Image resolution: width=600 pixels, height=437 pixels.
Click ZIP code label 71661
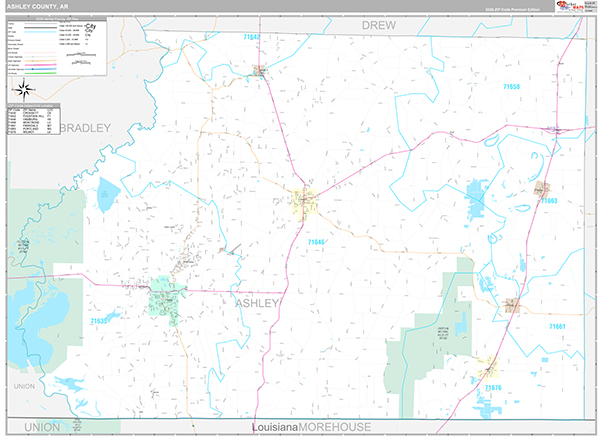pos(557,326)
